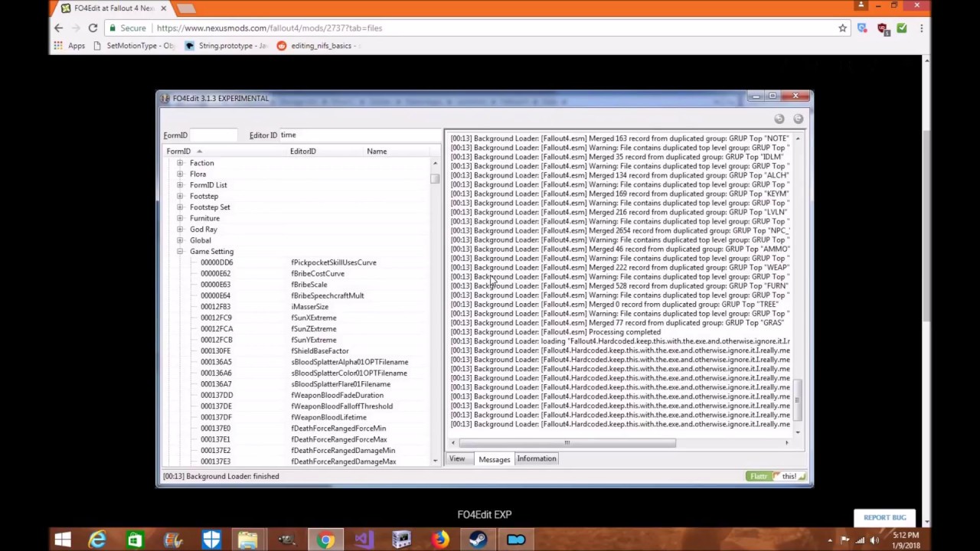Expand the God Ray tree node
The image size is (980, 551).
tap(180, 230)
